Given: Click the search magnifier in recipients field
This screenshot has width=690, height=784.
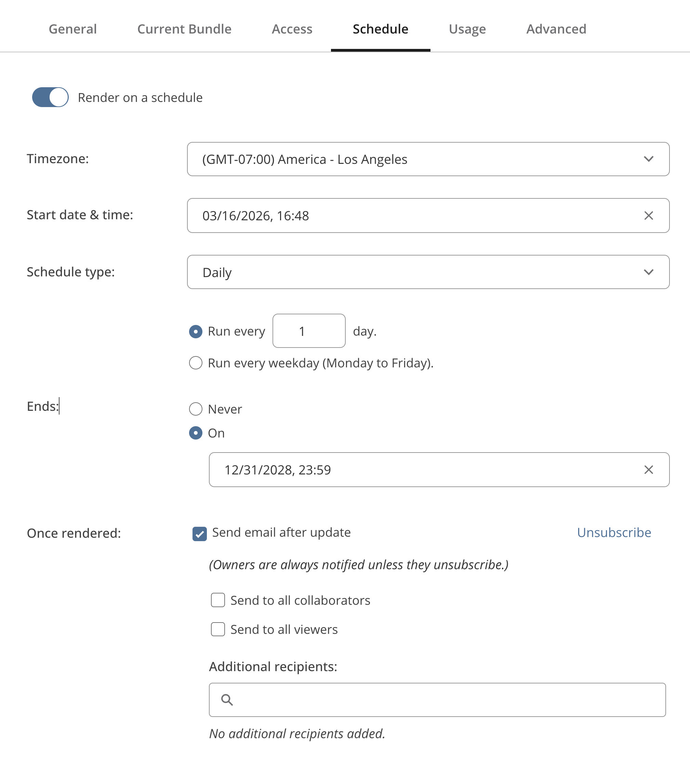Looking at the screenshot, I should pos(227,700).
